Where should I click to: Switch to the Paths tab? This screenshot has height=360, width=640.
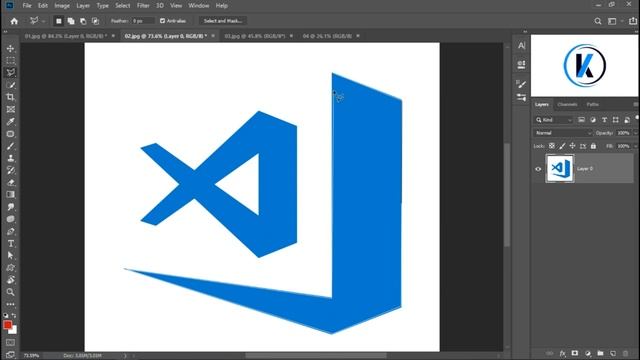(593, 104)
